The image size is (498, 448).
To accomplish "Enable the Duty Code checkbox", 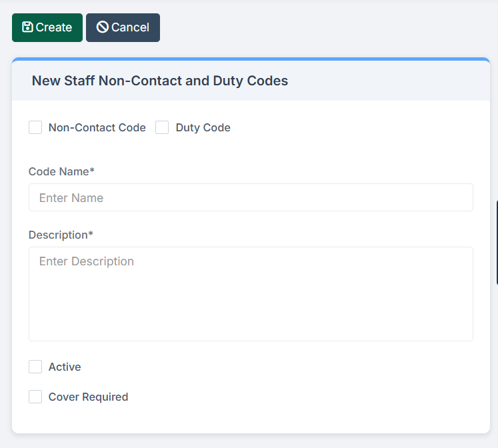I will pos(162,127).
